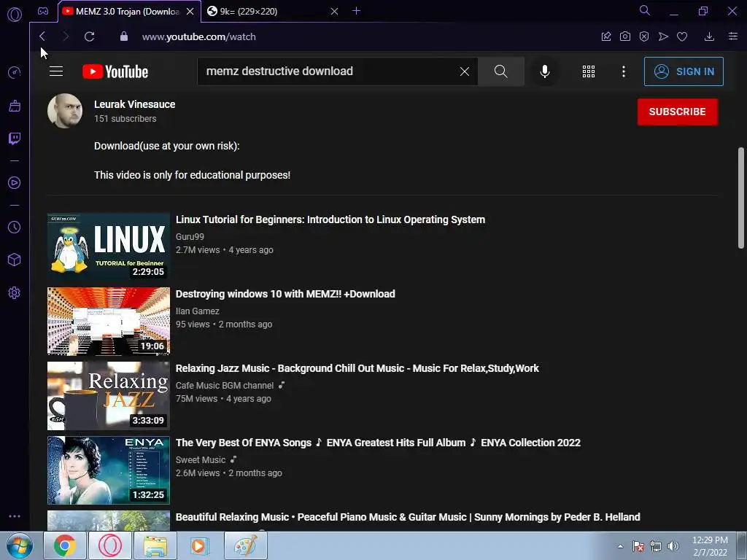Open GX Control speedometer in sidebar

[15, 72]
